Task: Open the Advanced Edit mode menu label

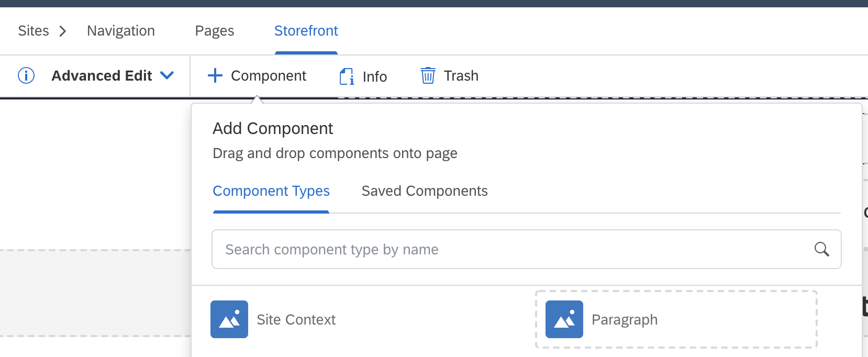Action: coord(102,76)
